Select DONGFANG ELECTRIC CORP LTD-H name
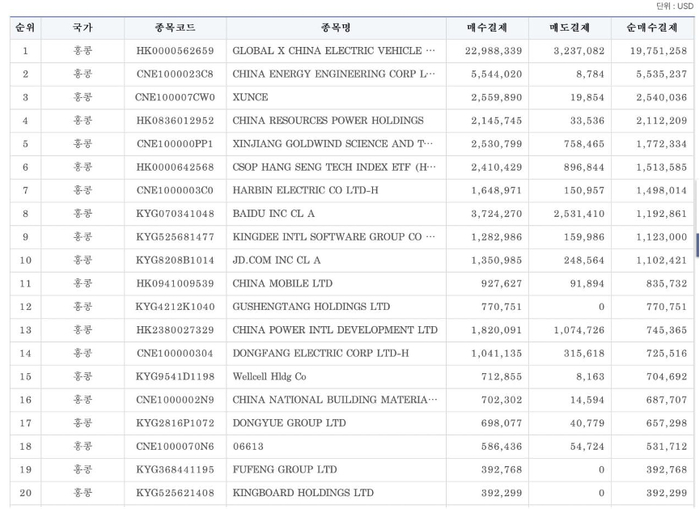The height and width of the screenshot is (509, 700). (321, 353)
